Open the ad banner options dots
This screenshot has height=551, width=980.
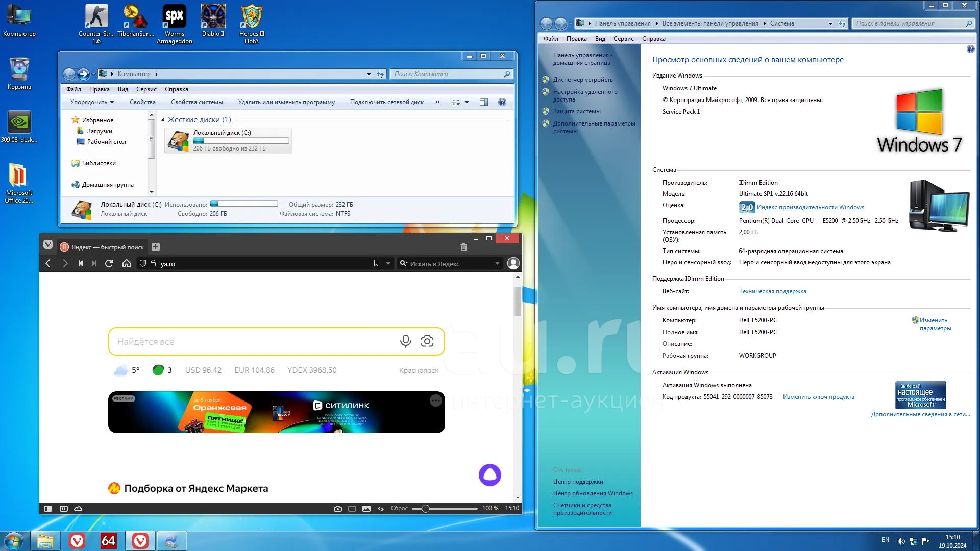tap(436, 401)
